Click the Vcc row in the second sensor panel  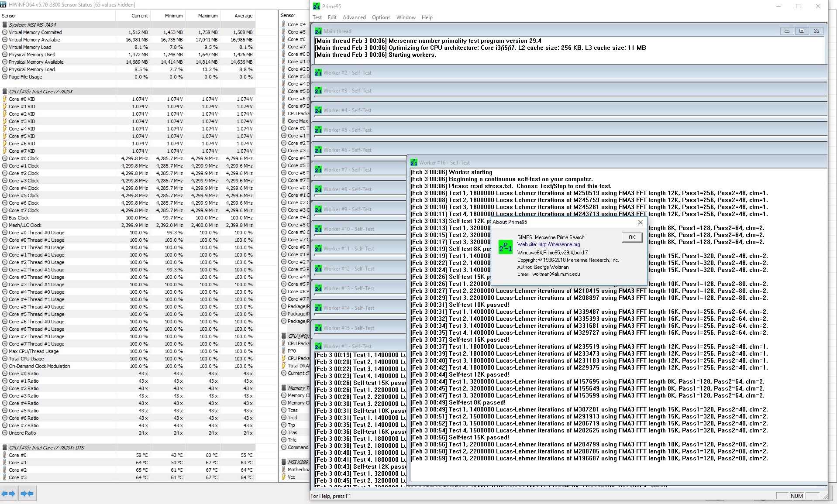point(295,477)
